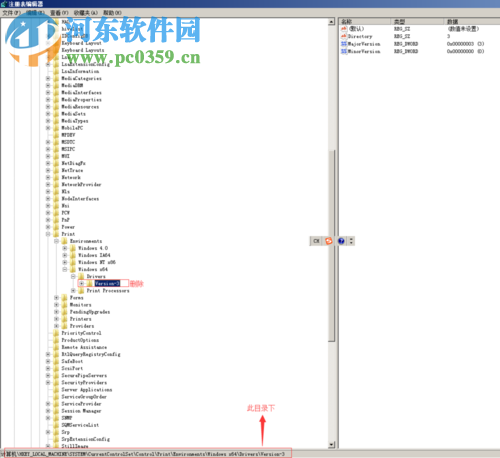Click the Session Manager folder icon
500x458 pixels.
(56, 411)
